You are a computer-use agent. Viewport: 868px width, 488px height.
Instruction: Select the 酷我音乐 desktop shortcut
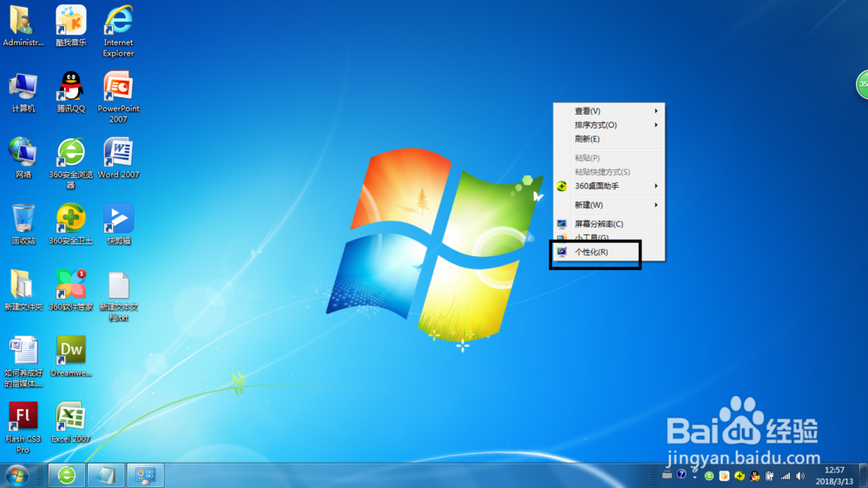pos(71,26)
